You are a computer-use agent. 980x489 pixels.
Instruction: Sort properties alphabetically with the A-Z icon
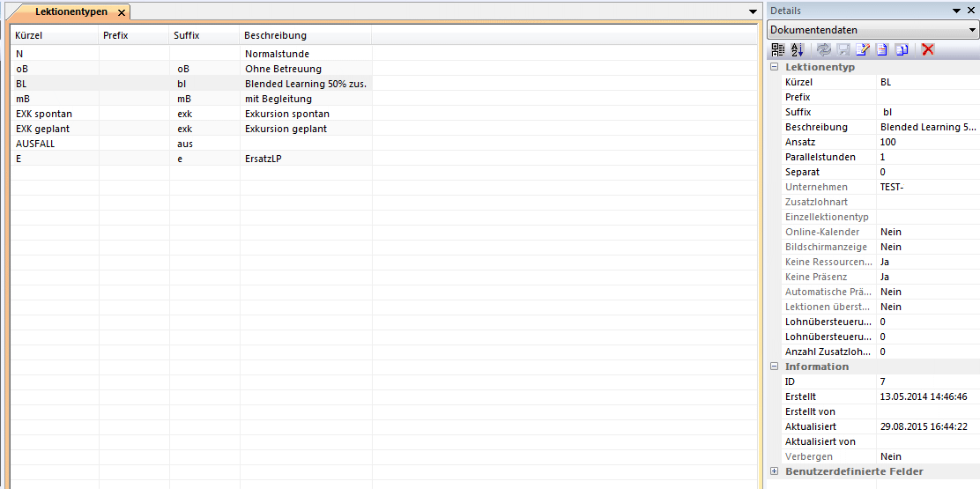tap(797, 49)
